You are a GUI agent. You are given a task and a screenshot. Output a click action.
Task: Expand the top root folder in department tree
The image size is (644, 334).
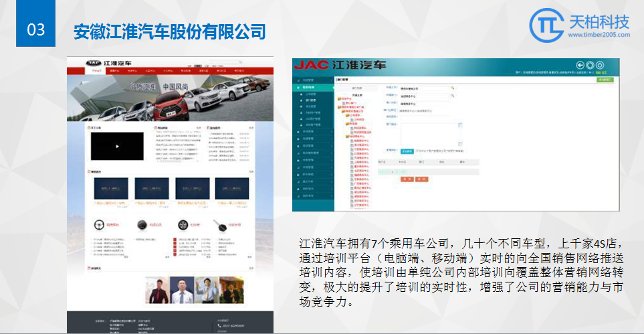pyautogui.click(x=340, y=100)
